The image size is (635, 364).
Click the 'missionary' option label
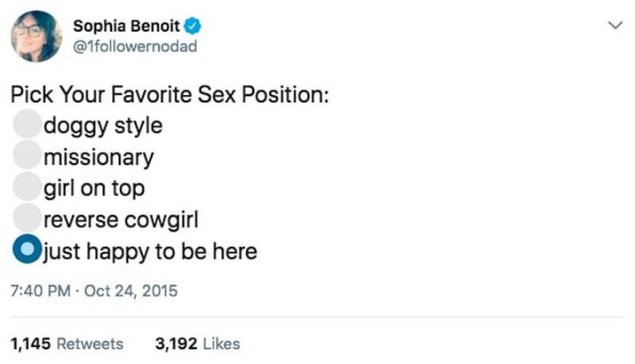coord(99,158)
